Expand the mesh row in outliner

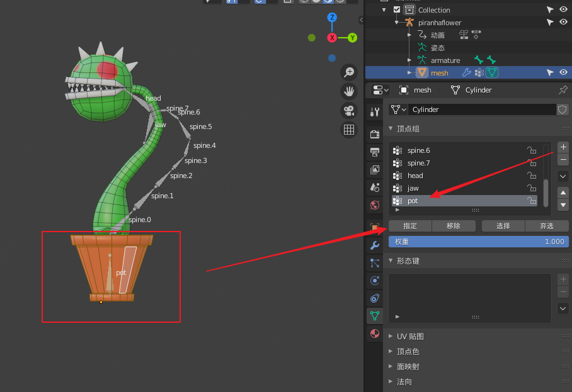(x=409, y=72)
